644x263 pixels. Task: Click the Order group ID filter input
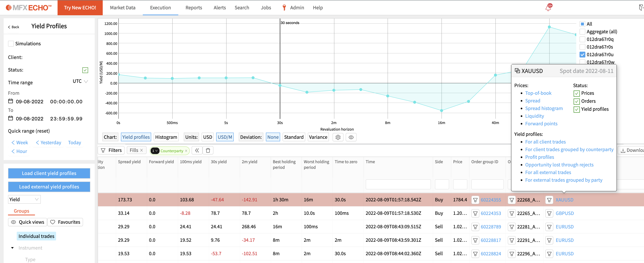click(487, 184)
